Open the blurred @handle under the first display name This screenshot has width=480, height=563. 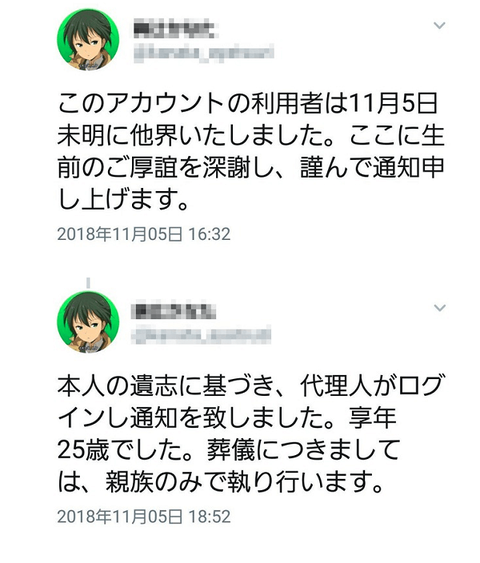click(x=204, y=54)
